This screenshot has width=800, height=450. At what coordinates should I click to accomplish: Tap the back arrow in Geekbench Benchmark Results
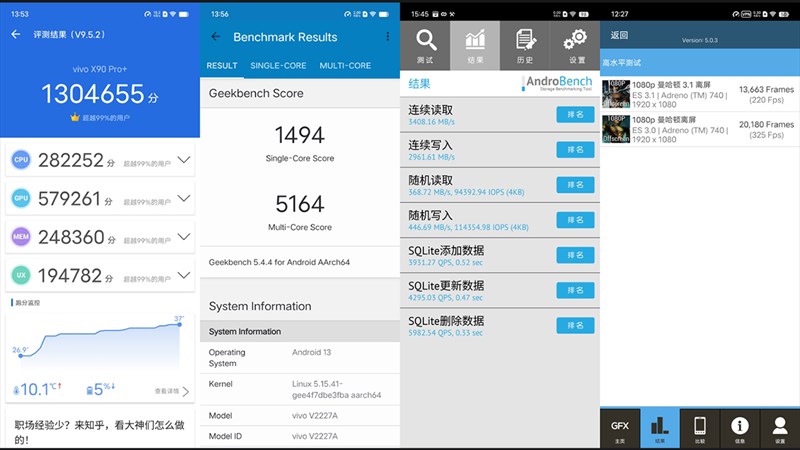pos(216,37)
